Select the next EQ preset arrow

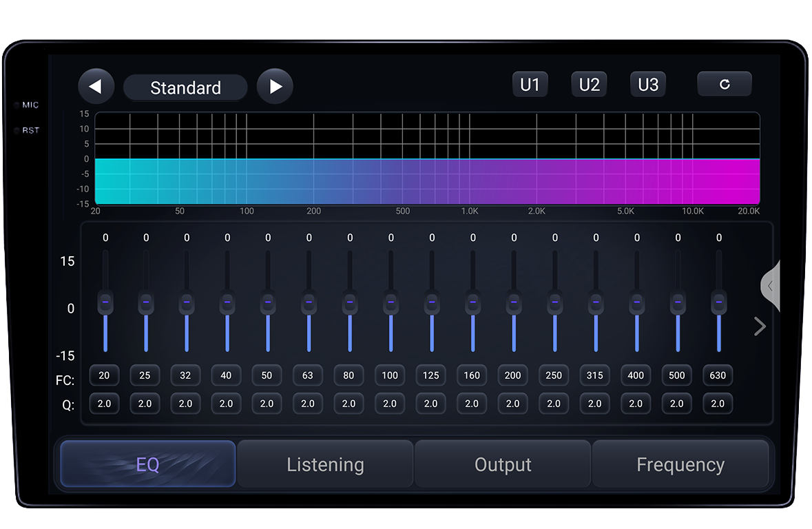pos(275,87)
